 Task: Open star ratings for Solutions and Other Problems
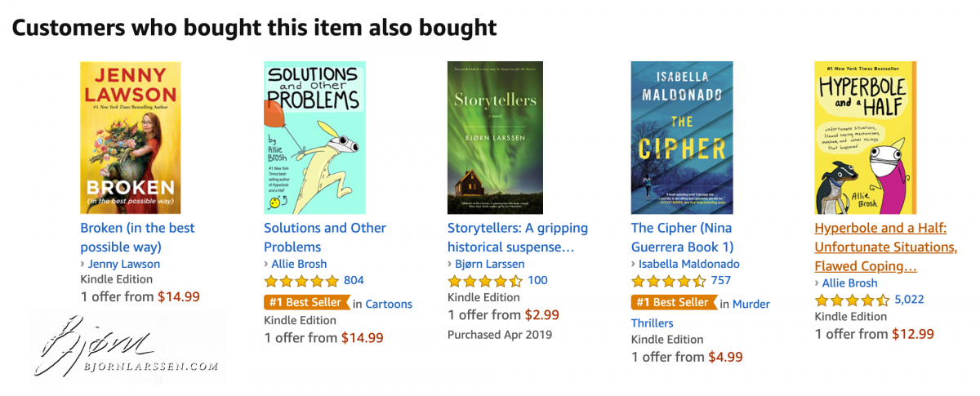click(x=301, y=281)
